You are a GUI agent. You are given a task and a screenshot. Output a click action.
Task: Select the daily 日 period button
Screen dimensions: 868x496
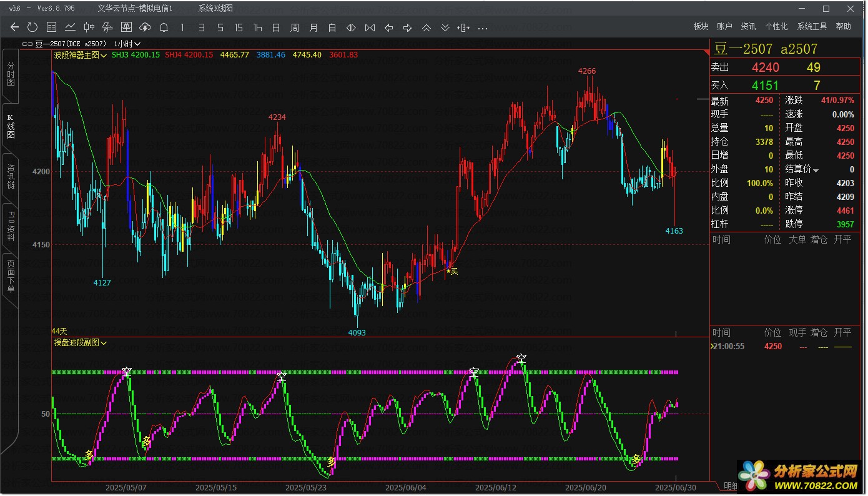[x=276, y=27]
